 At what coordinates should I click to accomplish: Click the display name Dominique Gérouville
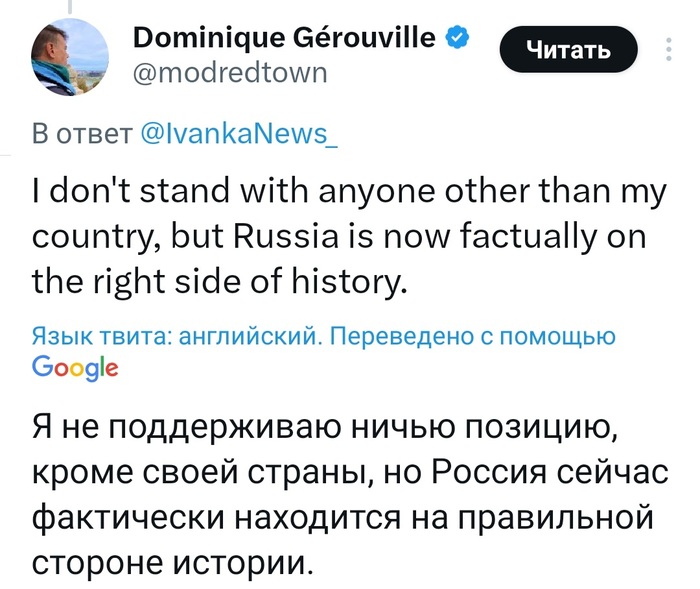[284, 39]
